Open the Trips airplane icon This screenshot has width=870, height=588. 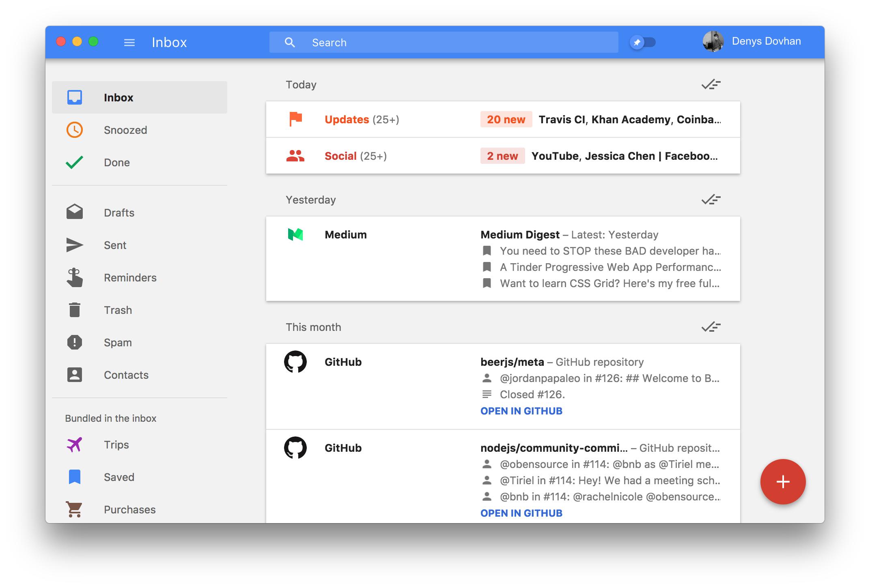75,444
